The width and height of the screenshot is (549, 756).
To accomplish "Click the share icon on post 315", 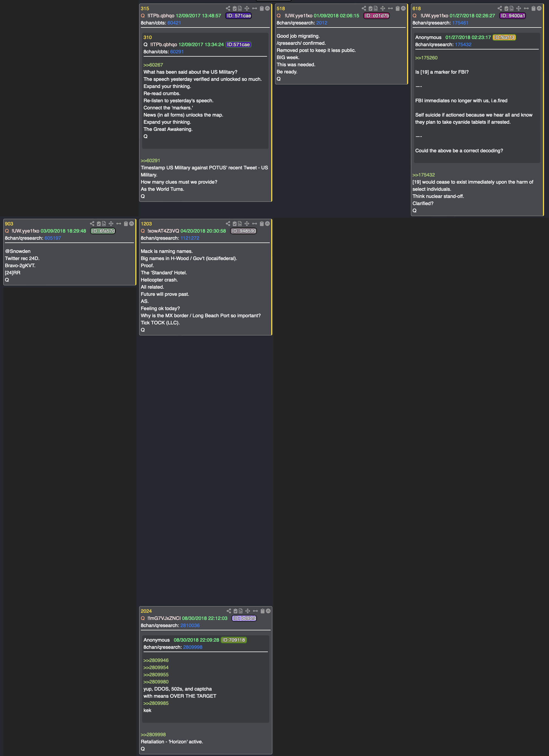I will point(228,8).
